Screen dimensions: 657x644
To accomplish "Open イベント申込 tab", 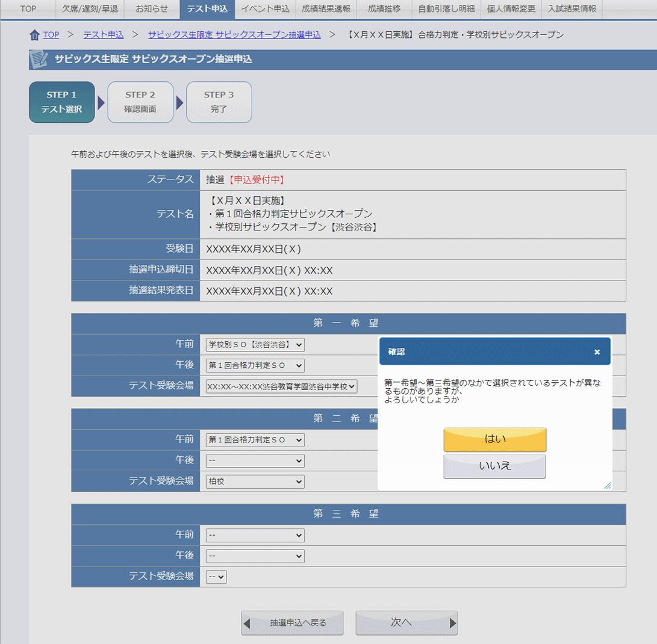I will 265,9.
